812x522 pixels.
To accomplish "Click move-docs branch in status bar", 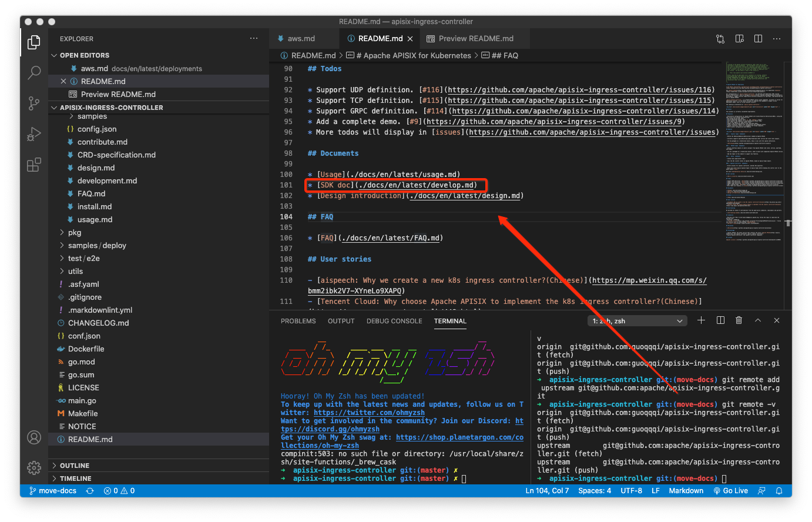I will click(53, 491).
